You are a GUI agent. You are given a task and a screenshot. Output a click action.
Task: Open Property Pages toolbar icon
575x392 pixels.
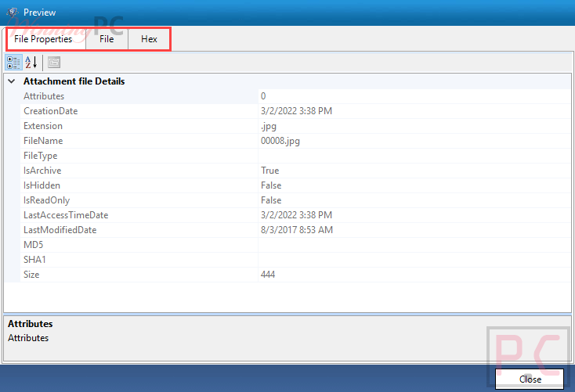[54, 63]
